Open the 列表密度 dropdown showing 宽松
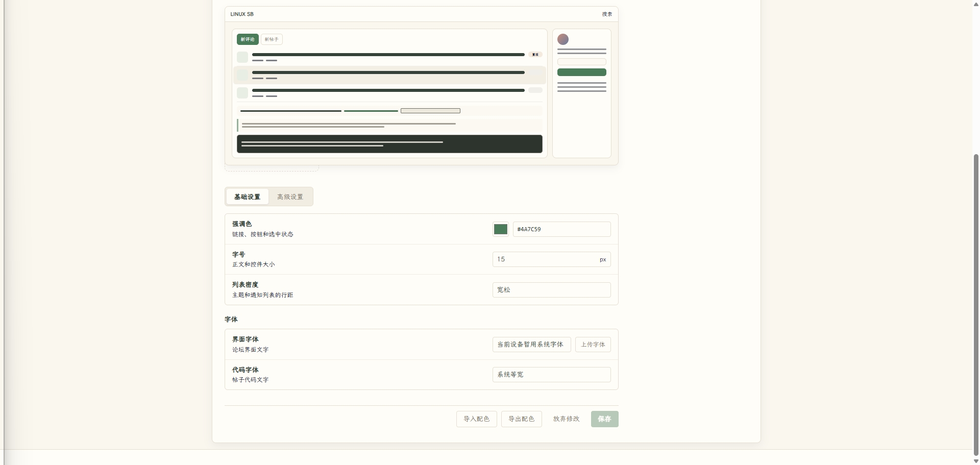Image resolution: width=980 pixels, height=465 pixels. pyautogui.click(x=552, y=290)
